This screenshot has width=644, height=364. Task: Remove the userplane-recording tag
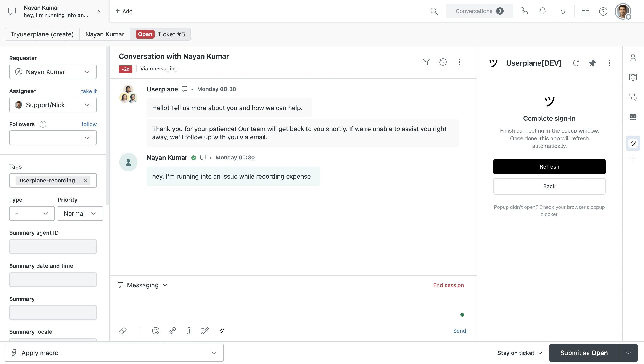pos(85,180)
